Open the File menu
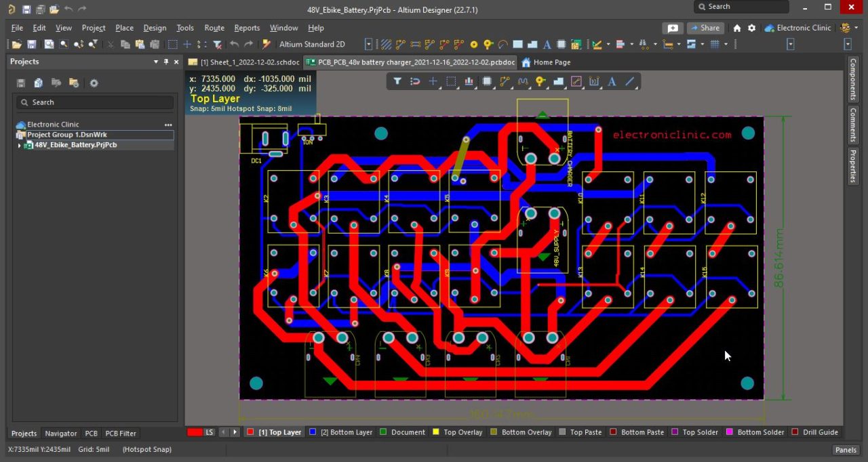 coord(17,28)
